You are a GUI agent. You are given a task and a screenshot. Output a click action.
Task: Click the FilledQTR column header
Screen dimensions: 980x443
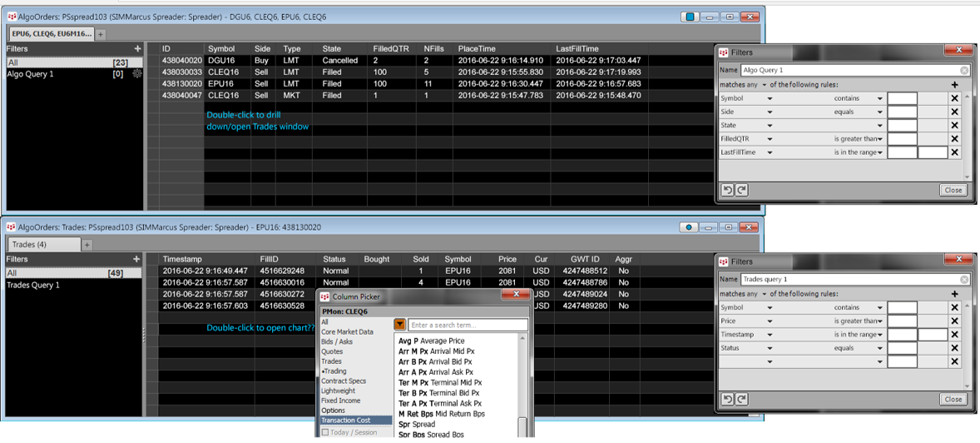(x=392, y=48)
